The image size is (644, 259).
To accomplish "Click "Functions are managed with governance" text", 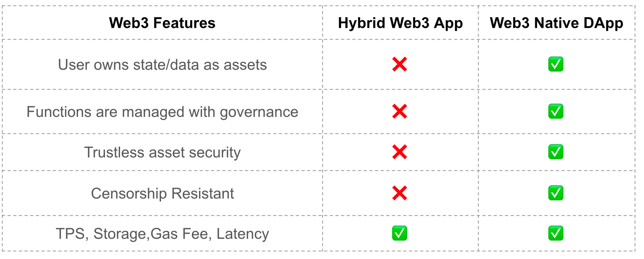I will click(x=162, y=112).
